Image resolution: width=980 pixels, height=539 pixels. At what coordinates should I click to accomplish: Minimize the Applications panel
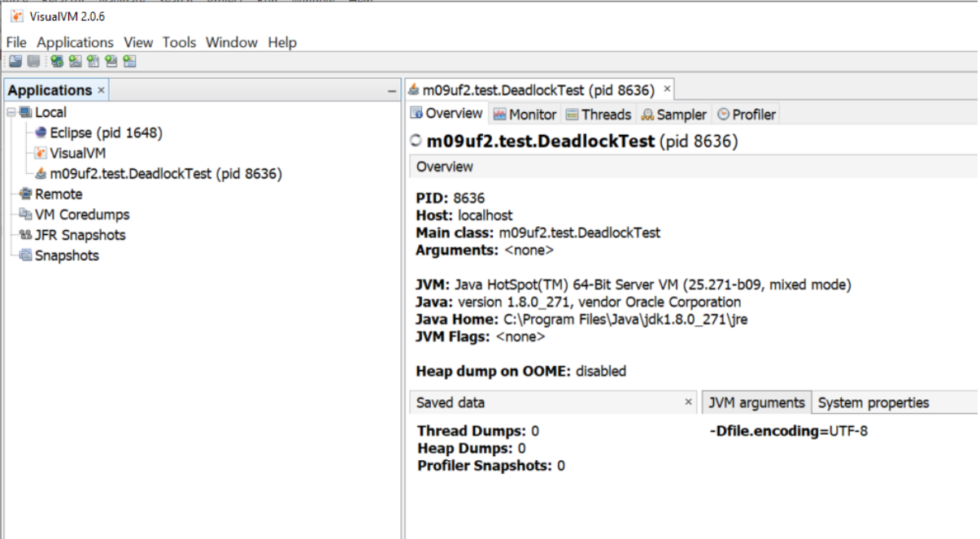[x=391, y=91]
